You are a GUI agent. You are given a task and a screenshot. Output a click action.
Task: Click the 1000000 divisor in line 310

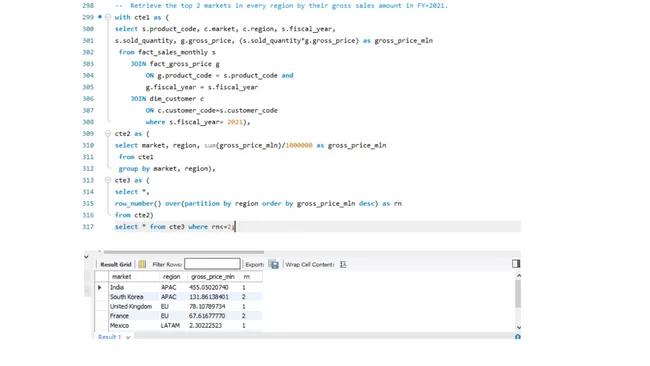[299, 145]
